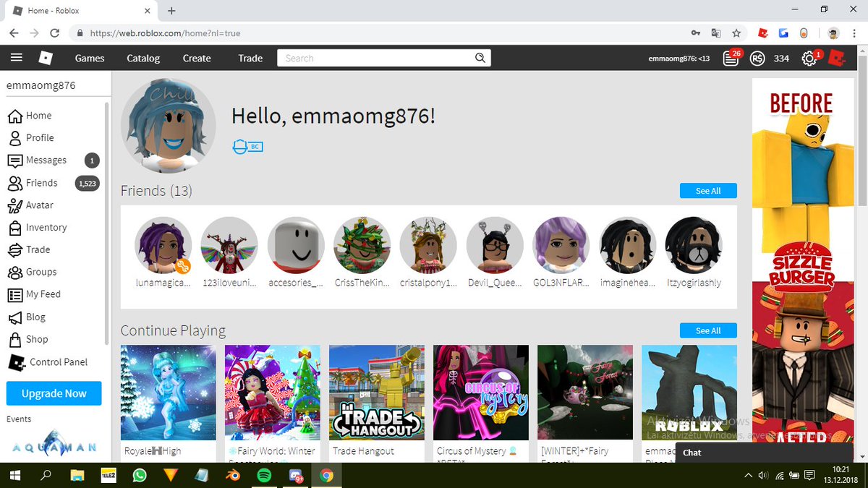The width and height of the screenshot is (868, 488).
Task: Click the emmaomg876: <13 account label
Action: coord(678,58)
